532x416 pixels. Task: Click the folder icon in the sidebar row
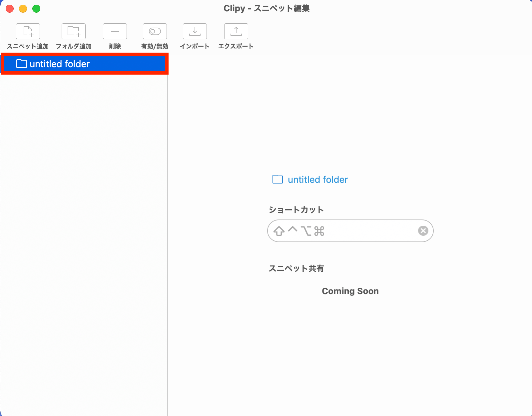pyautogui.click(x=22, y=64)
